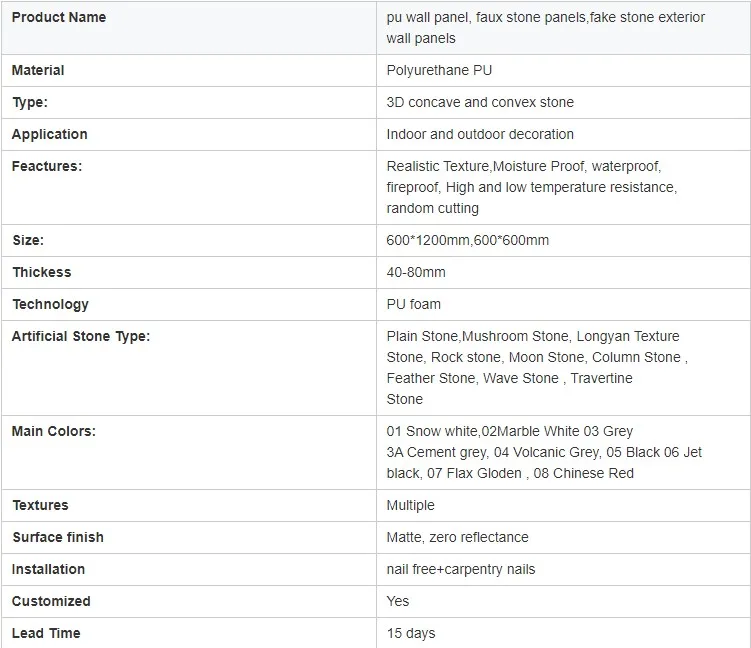Click the 'Yes' value for Customized
751x648 pixels.
click(398, 601)
